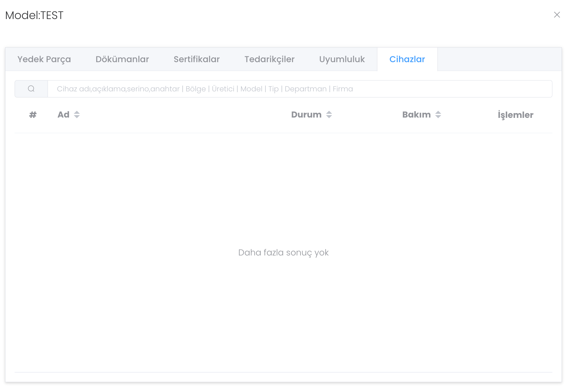Click the İşlemler column header

(x=515, y=115)
